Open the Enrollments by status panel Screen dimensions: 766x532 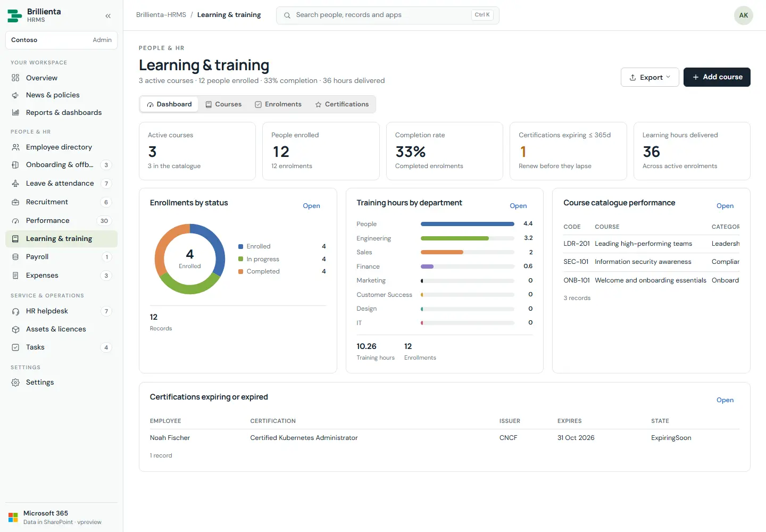tap(311, 206)
